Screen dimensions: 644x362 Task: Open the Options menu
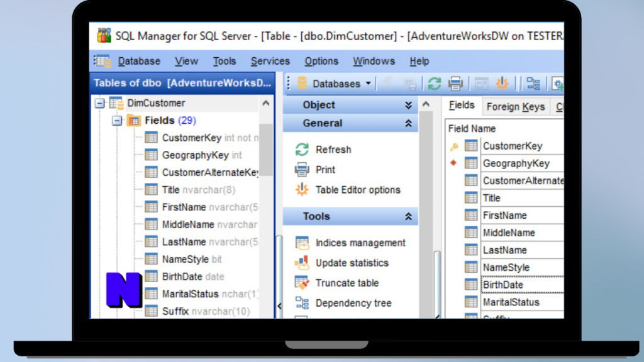click(321, 61)
